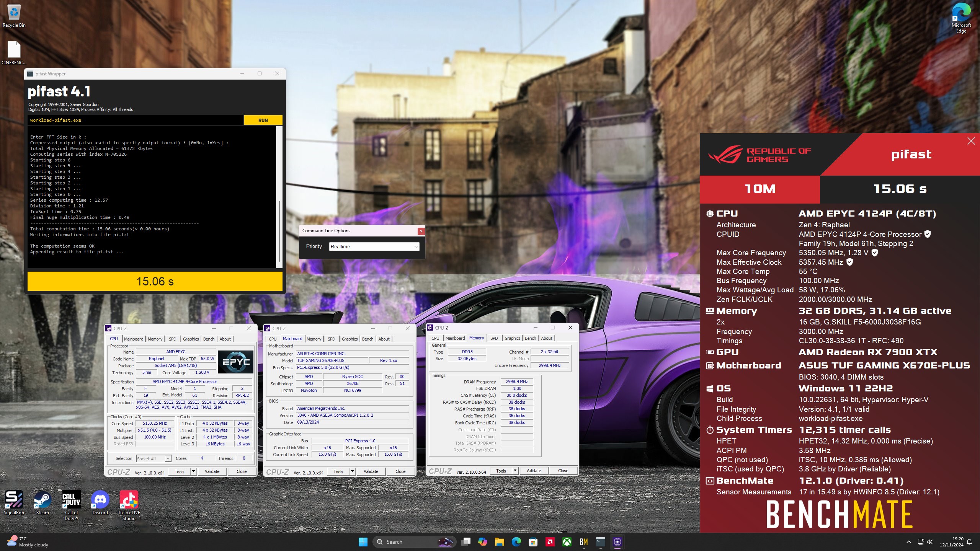The width and height of the screenshot is (980, 551).
Task: Switch to pifast Wrapper console taskbar icon
Action: click(600, 542)
